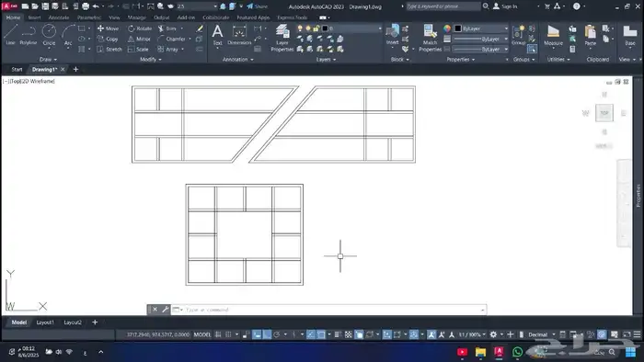Screen dimensions: 644x362
Task: Open the Express Tools ribbon tab
Action: coord(292,17)
